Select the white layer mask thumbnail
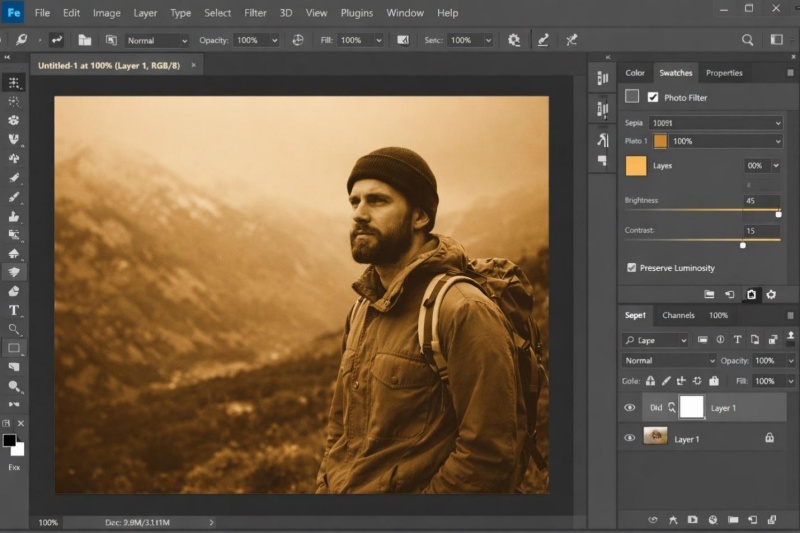 [691, 407]
